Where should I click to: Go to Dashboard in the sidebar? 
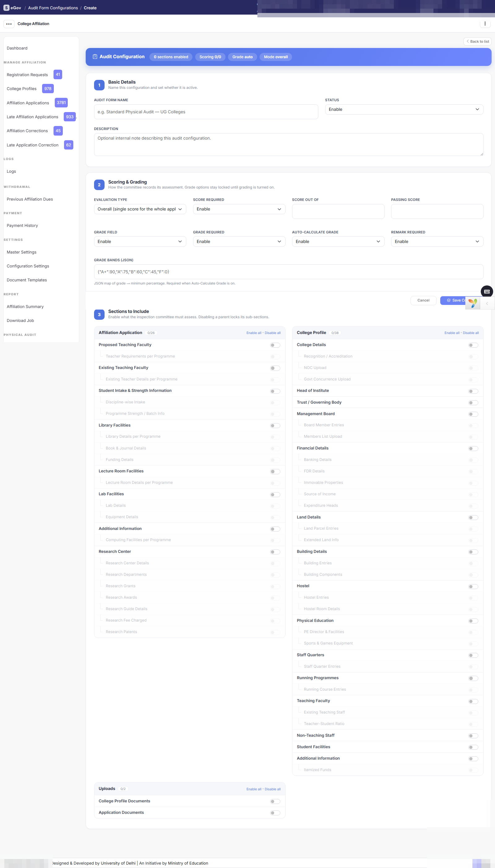coord(17,48)
